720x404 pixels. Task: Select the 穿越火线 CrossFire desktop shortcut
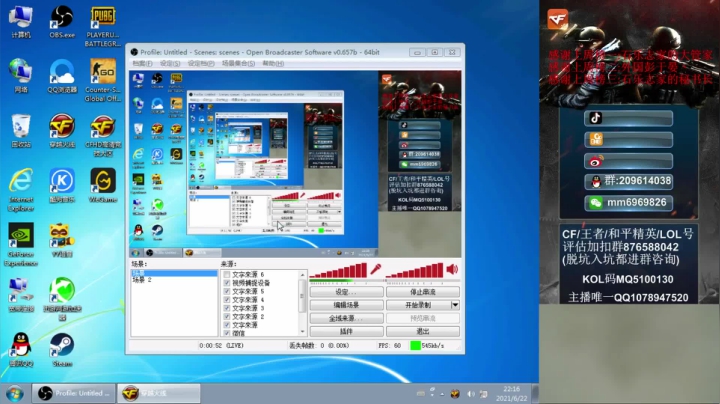(62, 131)
